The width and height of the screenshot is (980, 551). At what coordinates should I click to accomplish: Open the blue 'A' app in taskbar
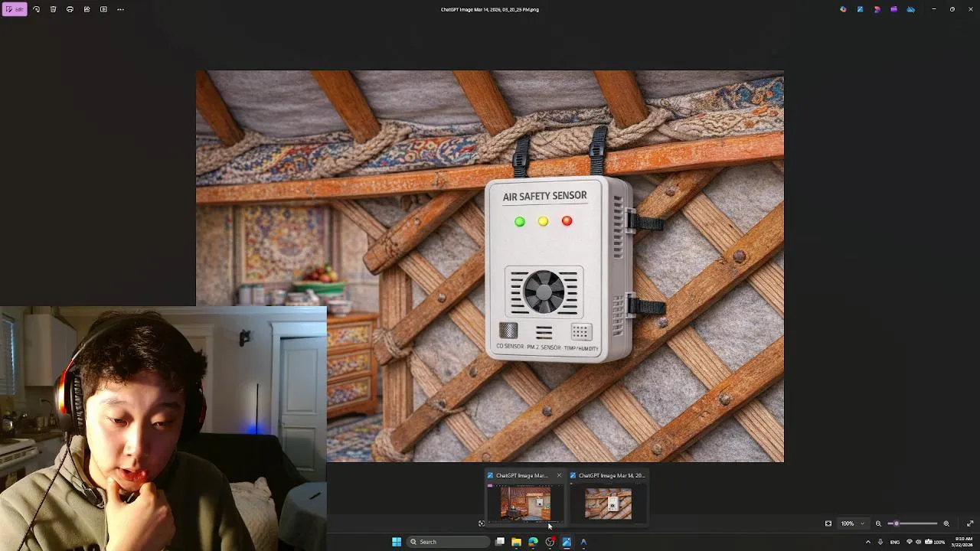(583, 542)
